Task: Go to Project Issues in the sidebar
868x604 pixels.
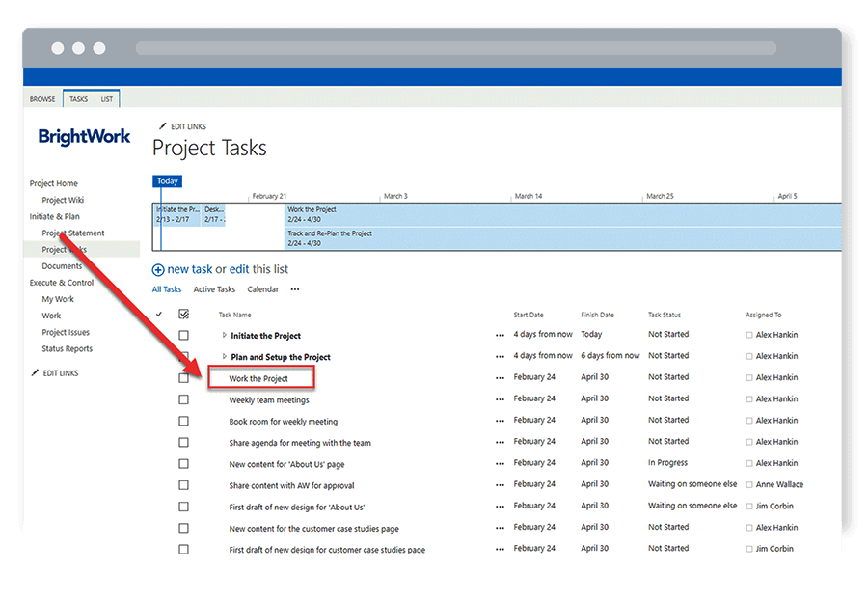Action: coord(66,332)
